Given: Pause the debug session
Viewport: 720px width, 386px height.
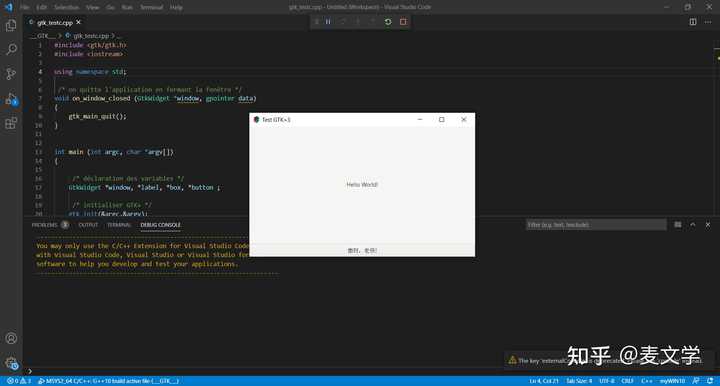Looking at the screenshot, I should tap(328, 22).
